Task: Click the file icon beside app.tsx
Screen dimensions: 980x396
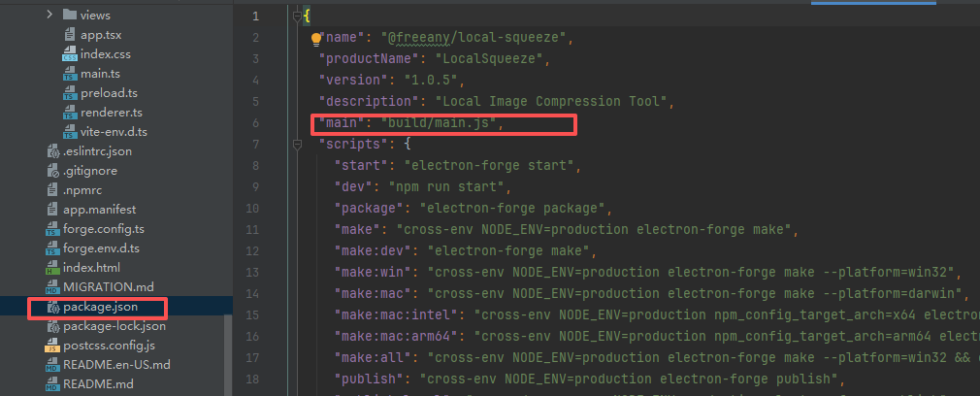Action: click(x=69, y=34)
